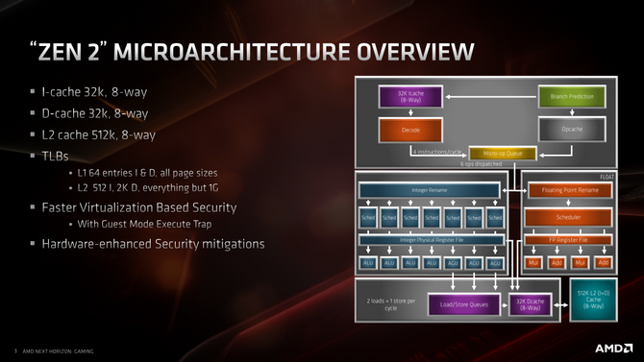Click the 2 loads + 1 store label
644x362 pixels.
tap(390, 304)
